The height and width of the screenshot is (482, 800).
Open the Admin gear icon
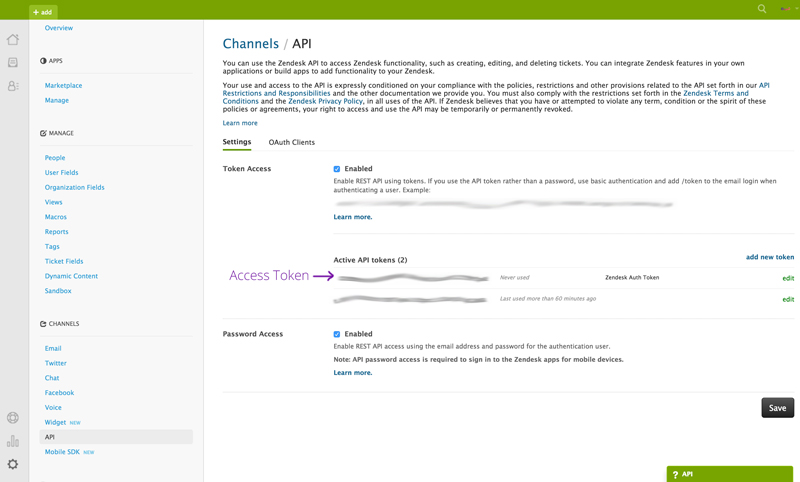coord(13,464)
